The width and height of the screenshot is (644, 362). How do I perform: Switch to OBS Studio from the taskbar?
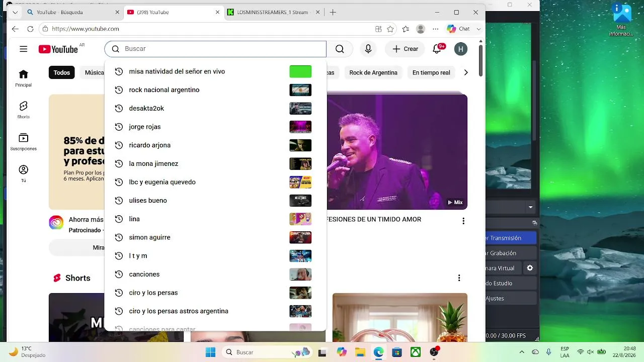[434, 352]
